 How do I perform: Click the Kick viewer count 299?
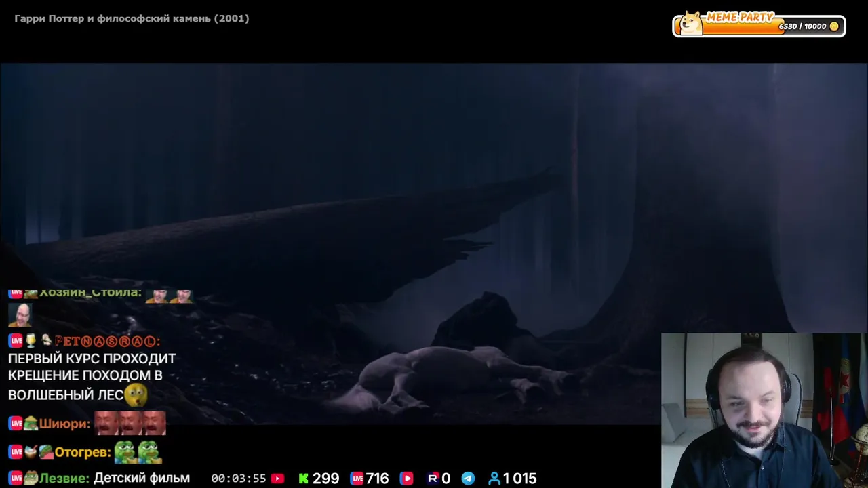click(325, 479)
